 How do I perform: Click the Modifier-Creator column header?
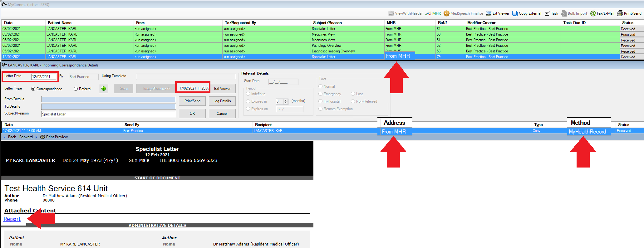(x=513, y=23)
